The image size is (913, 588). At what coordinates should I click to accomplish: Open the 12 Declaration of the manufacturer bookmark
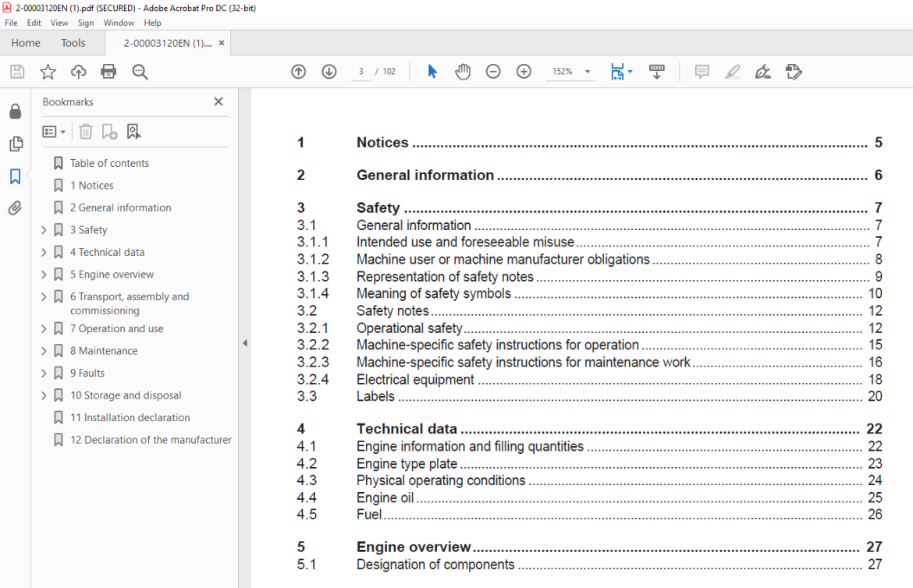pyautogui.click(x=151, y=440)
